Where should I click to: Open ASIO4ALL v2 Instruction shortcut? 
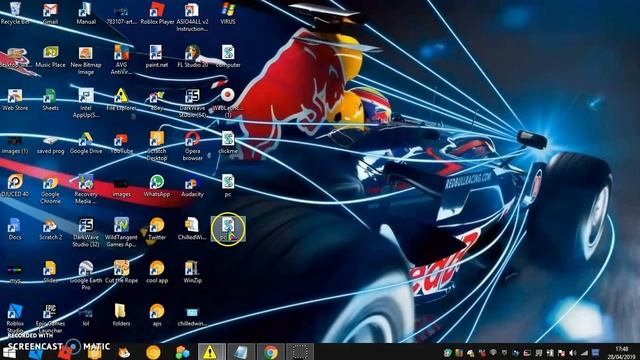pos(192,16)
